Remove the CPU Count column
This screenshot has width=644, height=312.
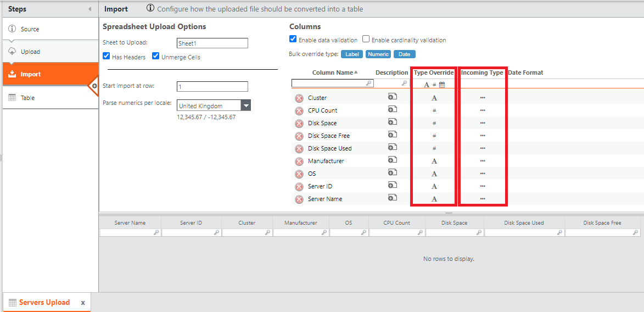(x=299, y=111)
